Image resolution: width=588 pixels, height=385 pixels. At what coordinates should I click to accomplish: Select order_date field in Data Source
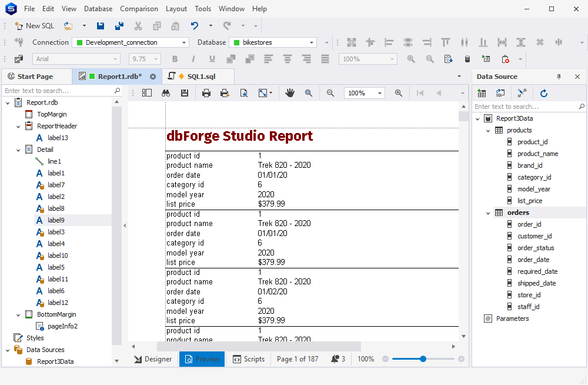click(534, 260)
